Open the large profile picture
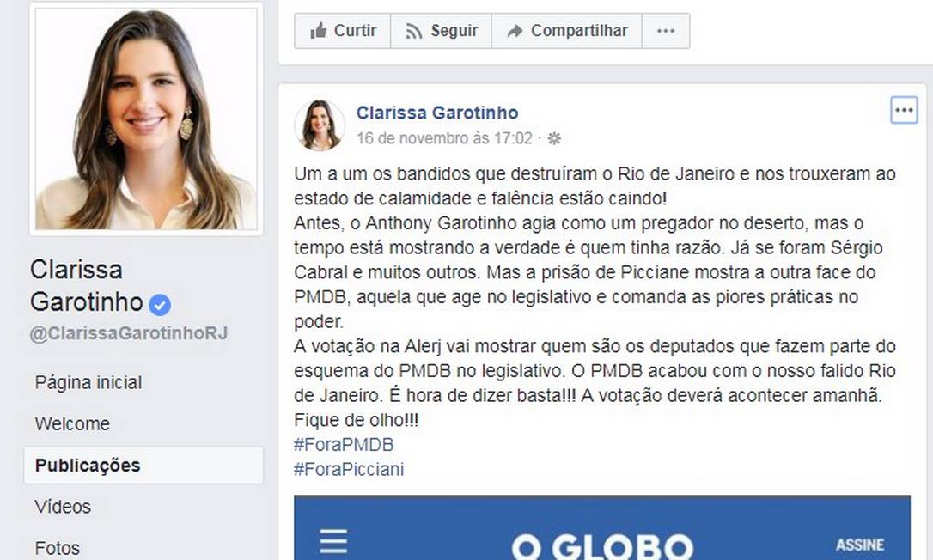This screenshot has width=933, height=560. click(146, 119)
